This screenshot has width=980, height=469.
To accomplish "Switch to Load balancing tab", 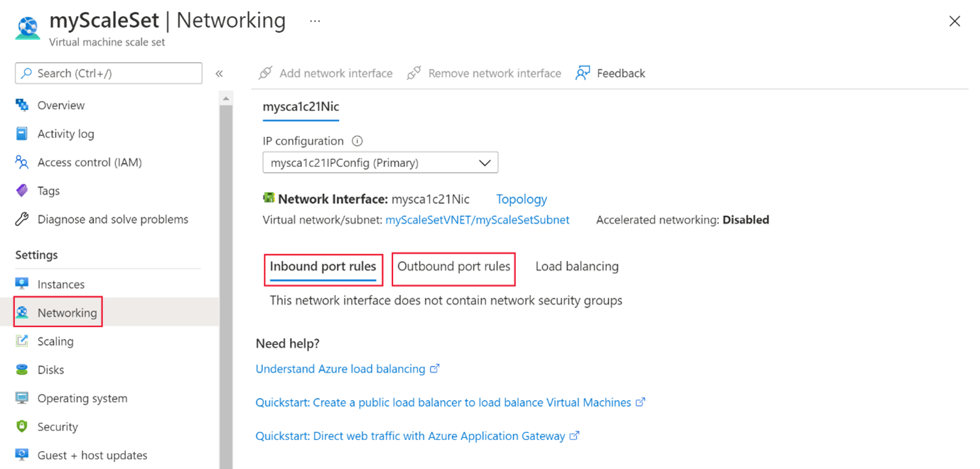I will click(577, 266).
